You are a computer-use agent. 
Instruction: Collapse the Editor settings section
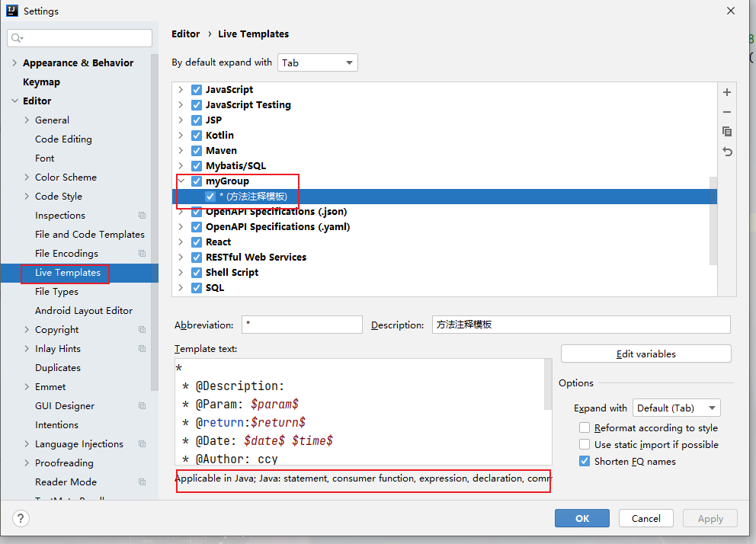tap(14, 101)
